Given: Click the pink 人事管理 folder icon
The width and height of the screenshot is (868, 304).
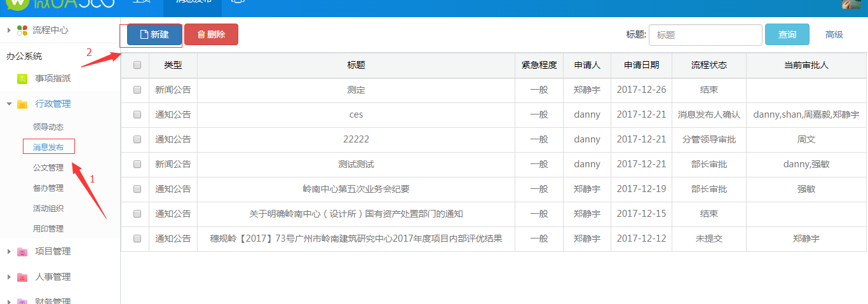Looking at the screenshot, I should coord(22,277).
